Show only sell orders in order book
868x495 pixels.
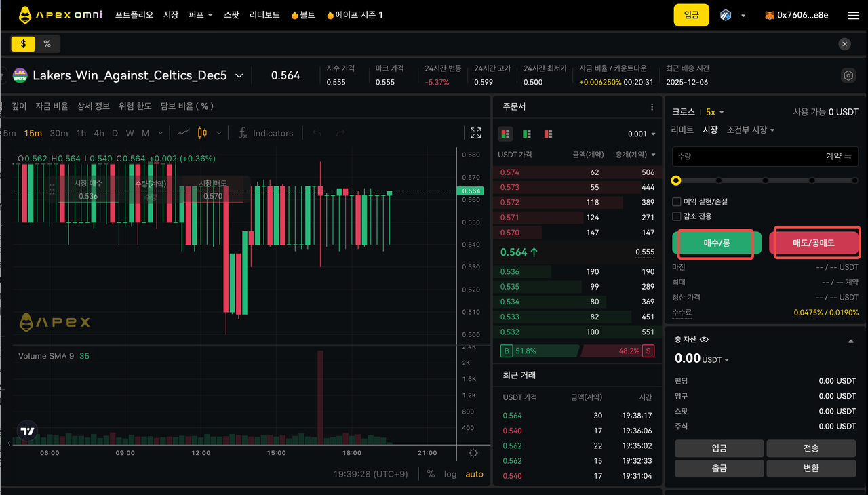548,134
